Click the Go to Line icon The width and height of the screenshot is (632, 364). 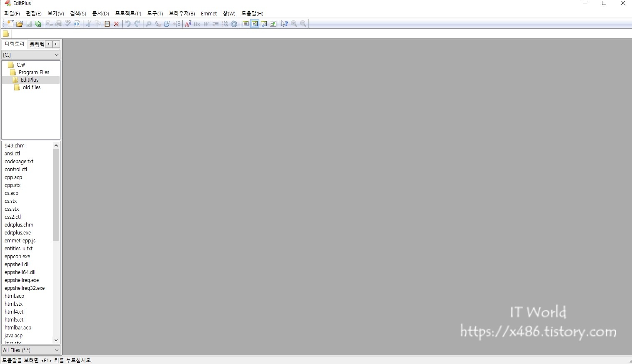pos(176,24)
